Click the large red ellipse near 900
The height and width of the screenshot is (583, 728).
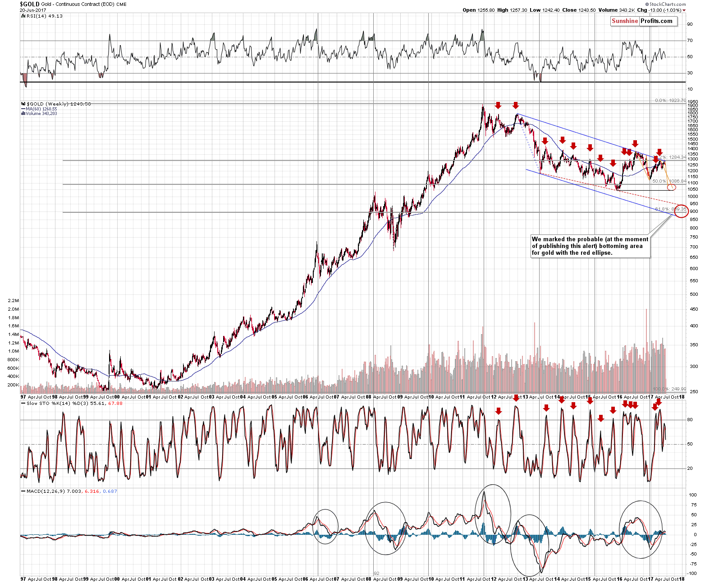(x=681, y=211)
